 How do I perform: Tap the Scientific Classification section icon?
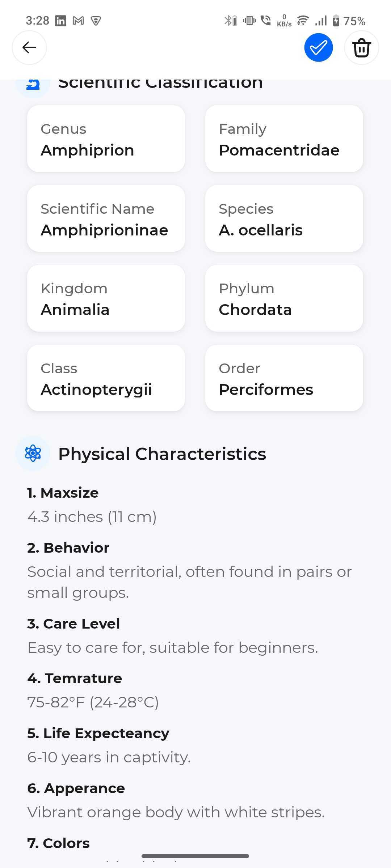(x=33, y=84)
